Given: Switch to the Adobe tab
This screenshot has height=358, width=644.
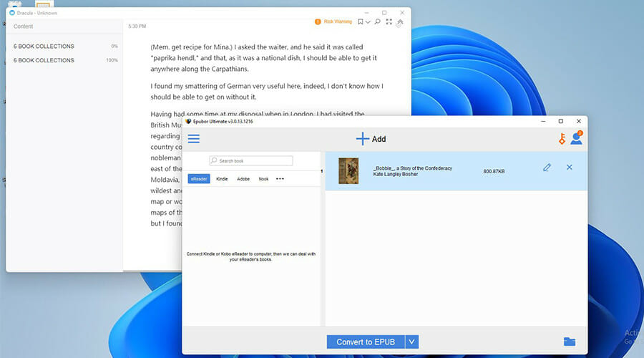Looking at the screenshot, I should (243, 179).
